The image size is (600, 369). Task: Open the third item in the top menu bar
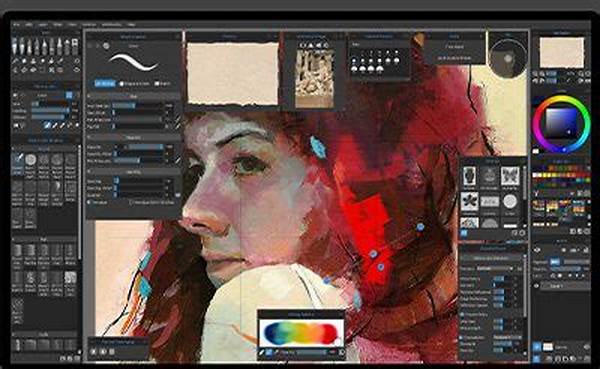pos(42,24)
